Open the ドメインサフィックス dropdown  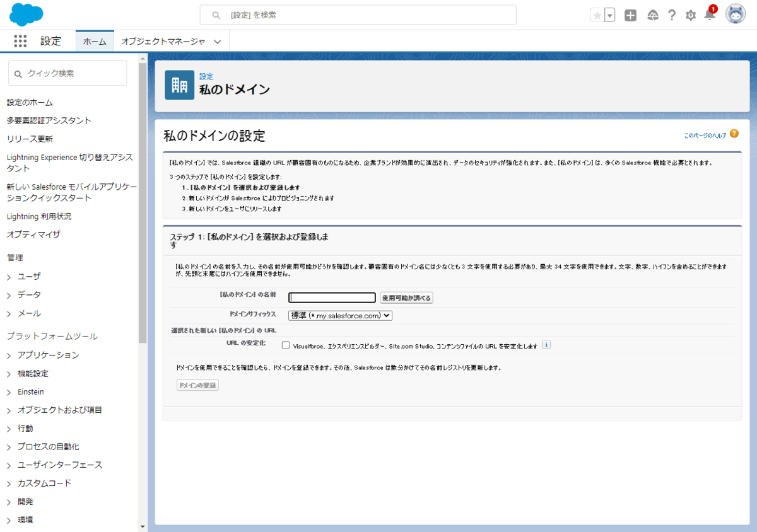pyautogui.click(x=340, y=315)
